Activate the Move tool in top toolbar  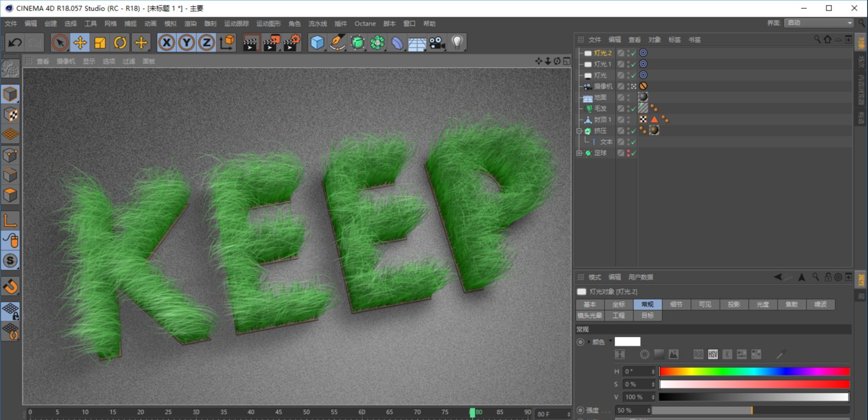tap(80, 43)
